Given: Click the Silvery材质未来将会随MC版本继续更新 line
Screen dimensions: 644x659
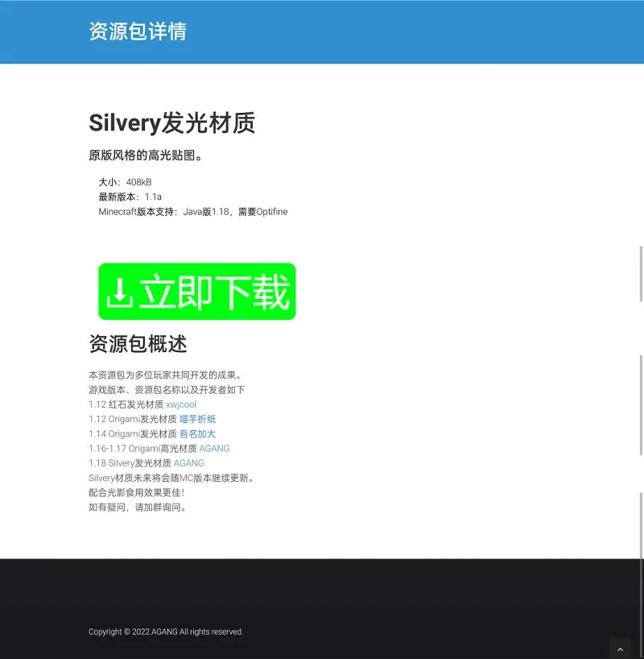Looking at the screenshot, I should [171, 478].
